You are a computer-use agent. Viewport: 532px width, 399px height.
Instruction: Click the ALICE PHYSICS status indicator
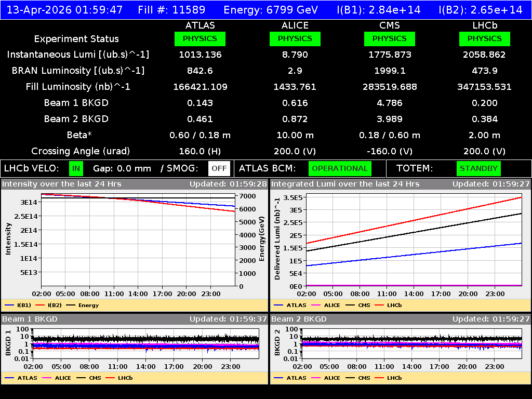pos(295,38)
